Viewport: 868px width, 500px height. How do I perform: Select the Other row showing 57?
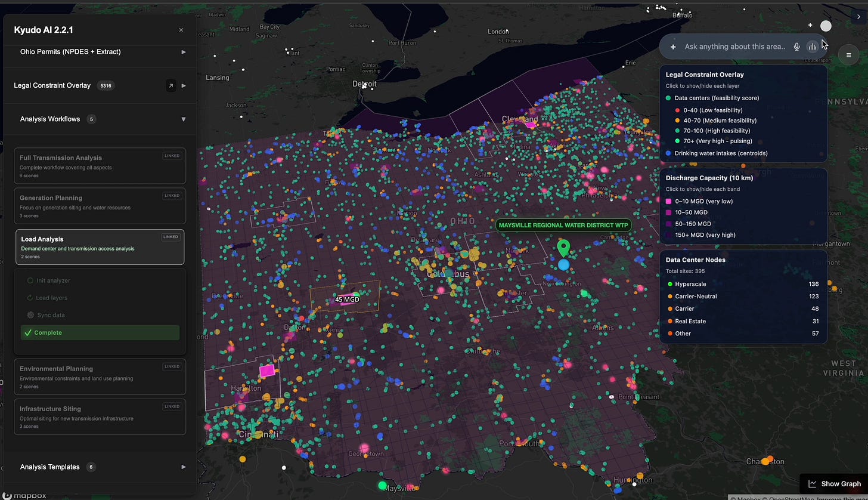pyautogui.click(x=743, y=334)
